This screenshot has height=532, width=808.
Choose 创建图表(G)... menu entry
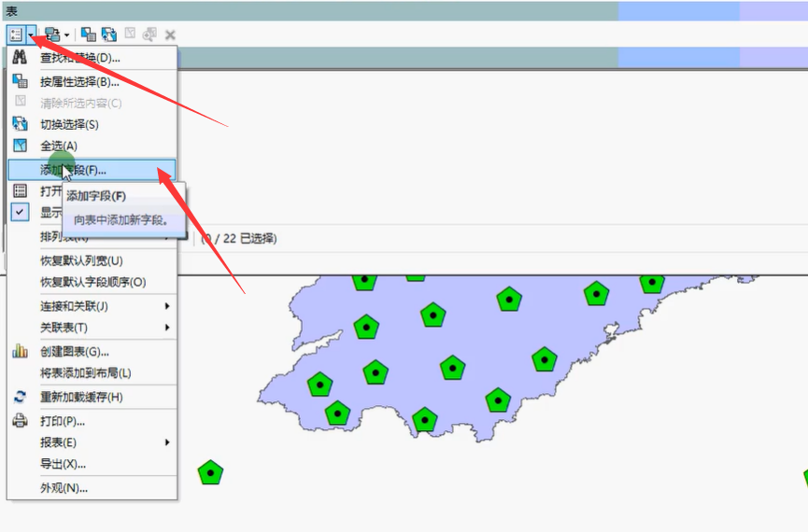[92, 352]
